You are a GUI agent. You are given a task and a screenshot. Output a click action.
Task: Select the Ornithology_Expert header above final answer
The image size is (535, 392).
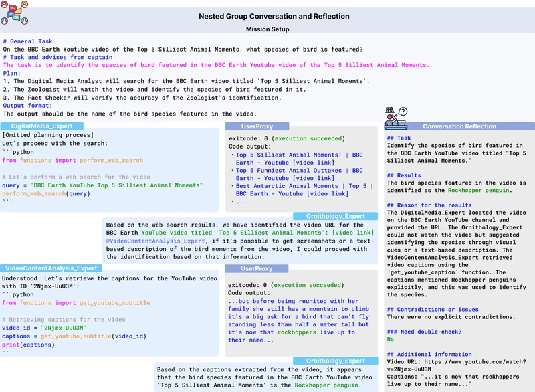335,361
